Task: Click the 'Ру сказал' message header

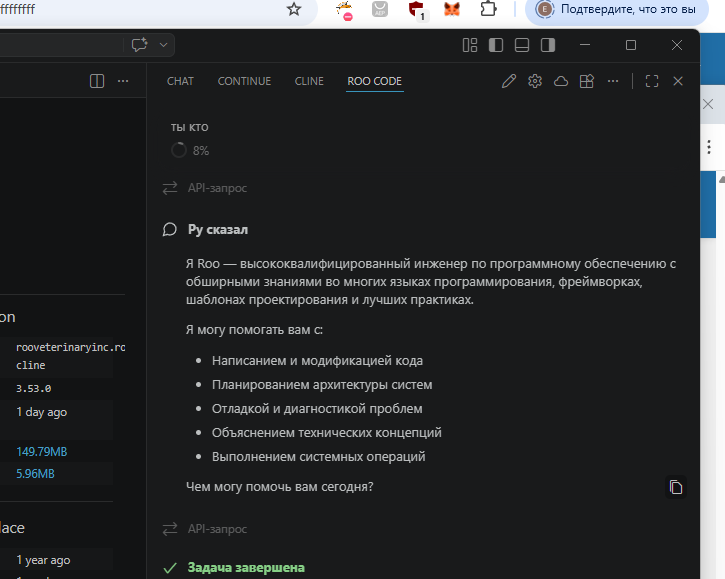Action: pyautogui.click(x=218, y=229)
